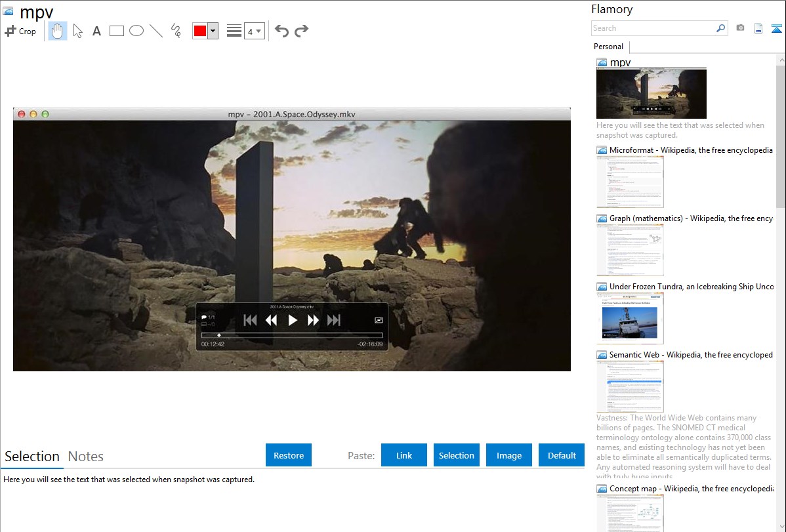
Task: Activate the hand pan tool
Action: pos(58,31)
